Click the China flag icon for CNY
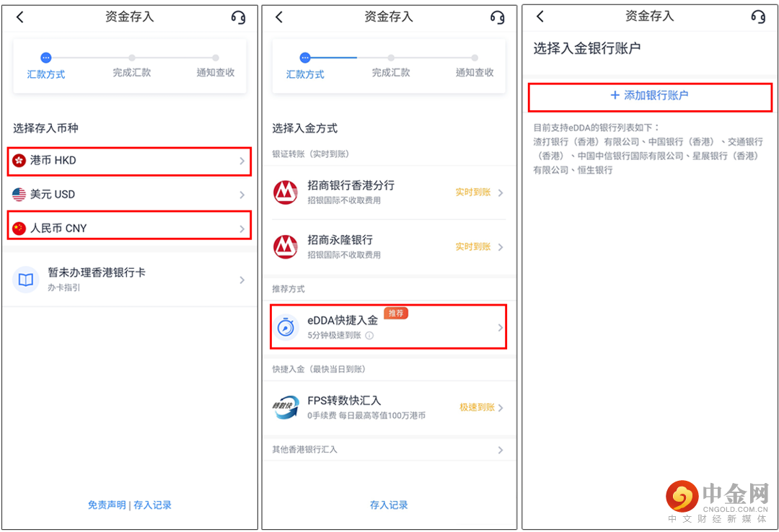 pos(19,229)
